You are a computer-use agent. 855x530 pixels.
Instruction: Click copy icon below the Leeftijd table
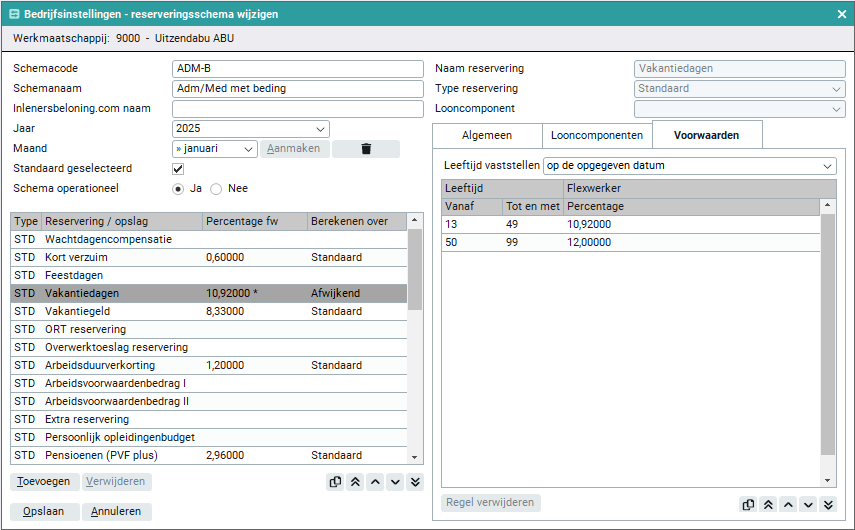(x=748, y=504)
